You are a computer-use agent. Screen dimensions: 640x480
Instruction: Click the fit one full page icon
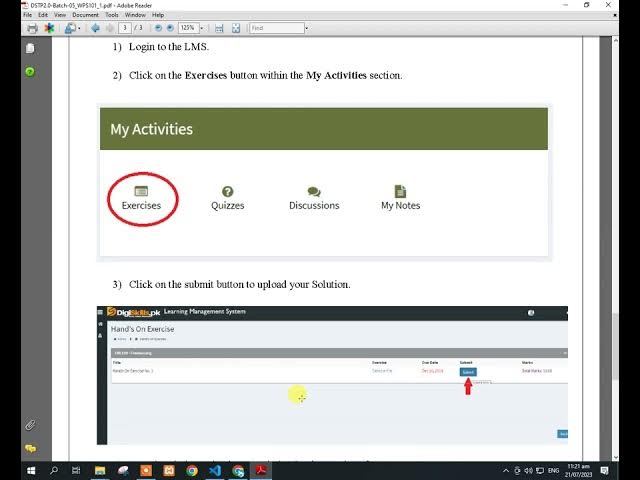tap(236, 28)
